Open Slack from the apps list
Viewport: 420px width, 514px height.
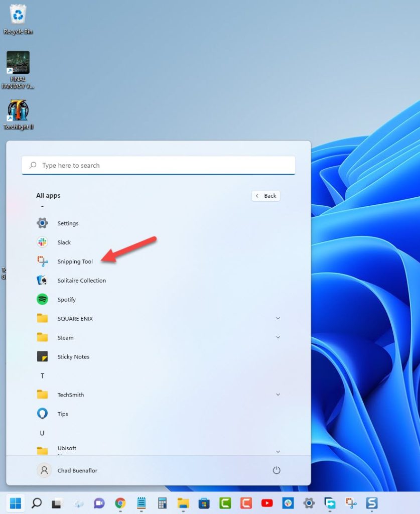click(63, 242)
